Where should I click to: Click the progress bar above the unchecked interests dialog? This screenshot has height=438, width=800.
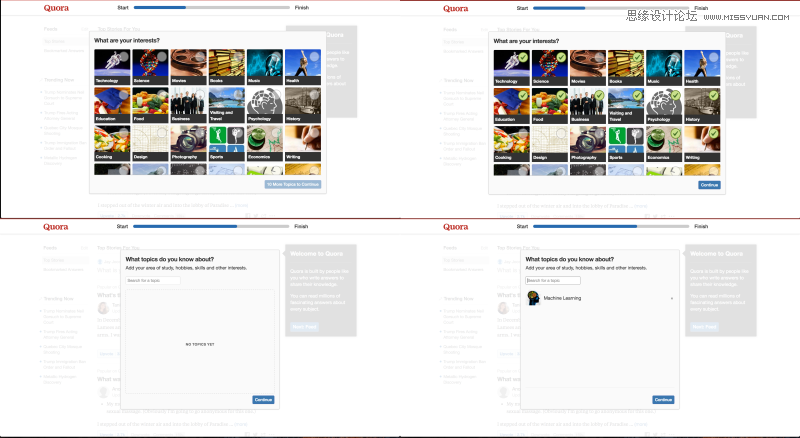(211, 8)
